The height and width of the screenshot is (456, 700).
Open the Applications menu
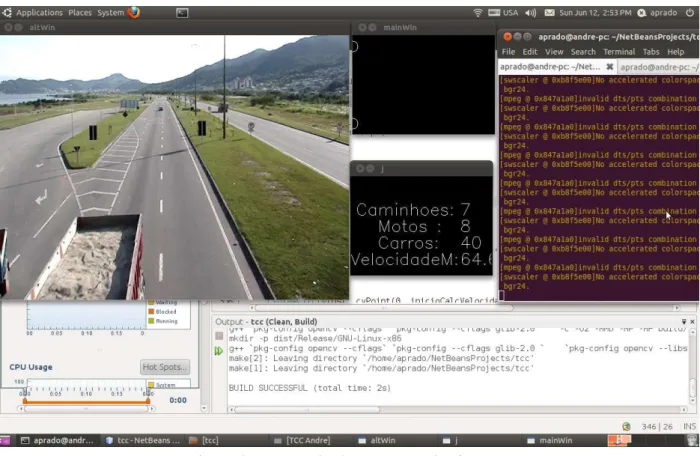pyautogui.click(x=39, y=13)
